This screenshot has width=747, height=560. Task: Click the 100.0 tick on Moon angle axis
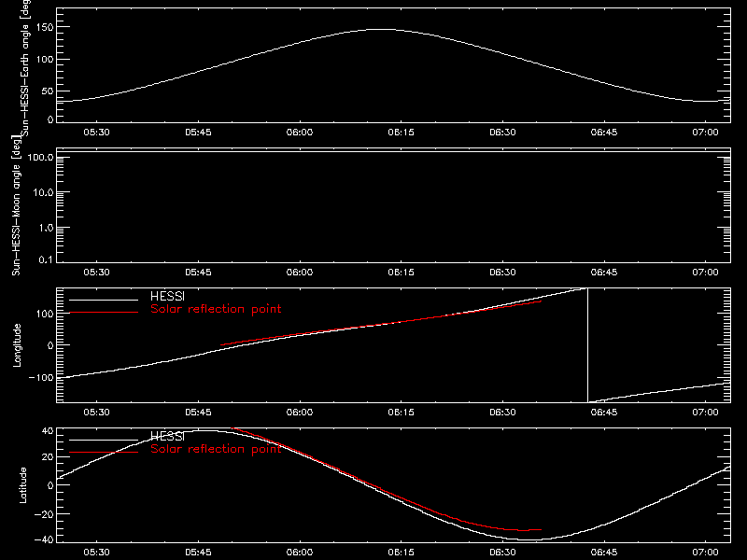coord(40,157)
